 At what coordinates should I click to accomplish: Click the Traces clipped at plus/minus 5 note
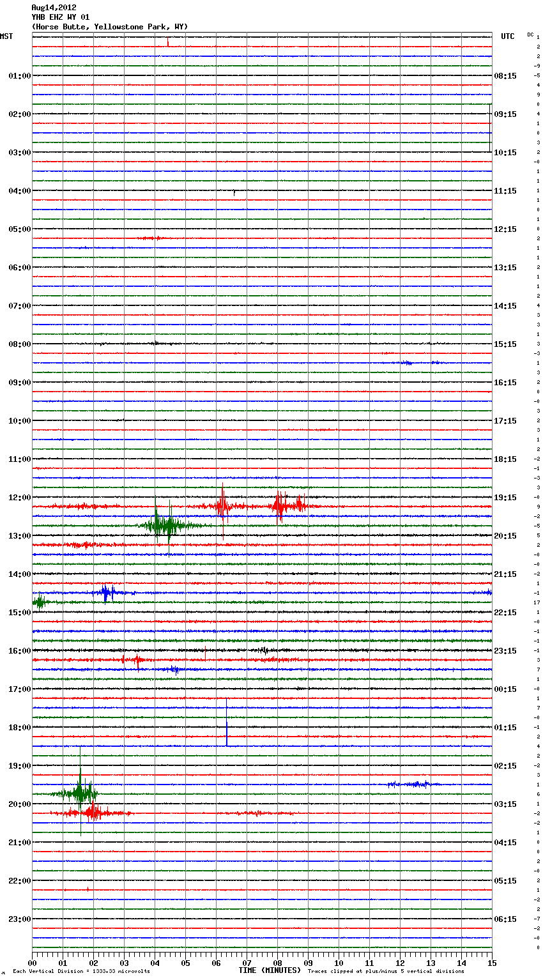tap(386, 971)
